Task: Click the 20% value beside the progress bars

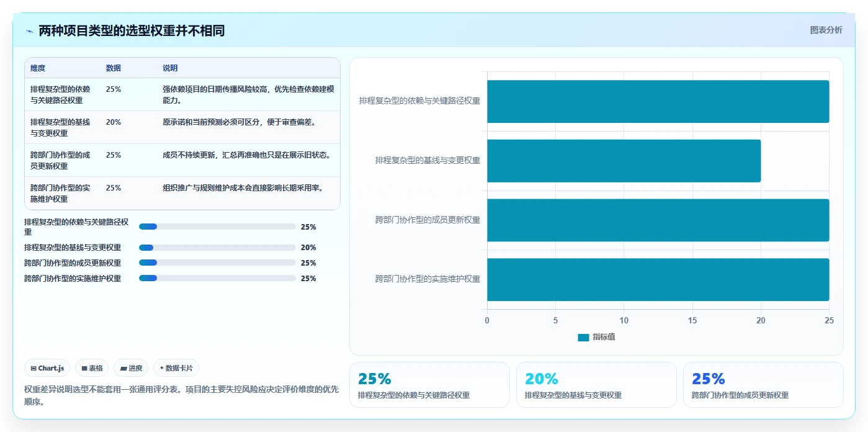Action: point(308,248)
